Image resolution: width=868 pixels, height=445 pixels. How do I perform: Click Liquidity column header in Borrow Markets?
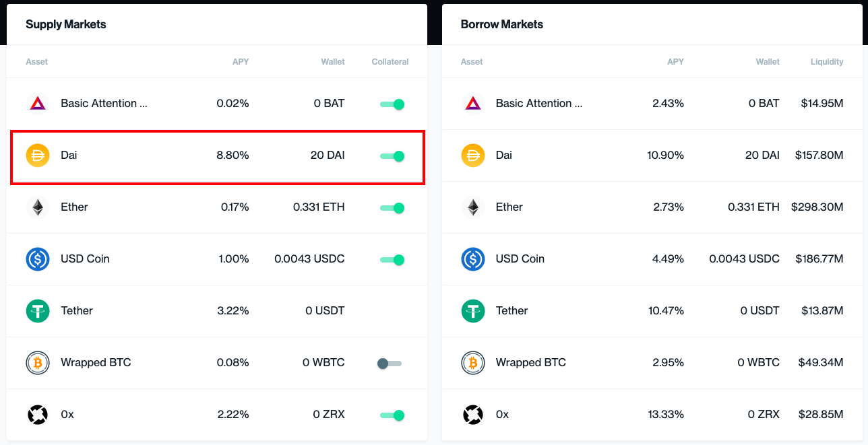tap(827, 62)
